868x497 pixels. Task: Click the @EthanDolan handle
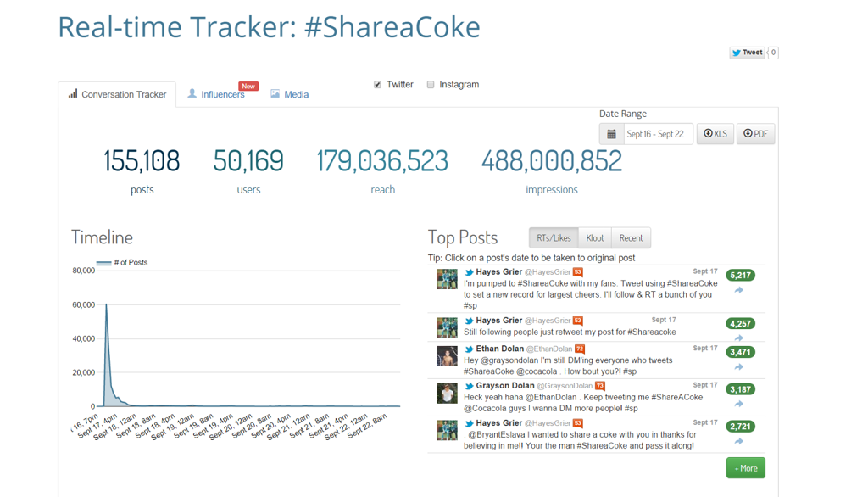(x=549, y=349)
